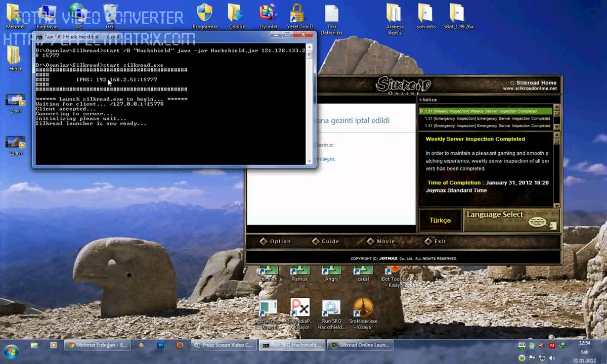Open the Angry shortcut icon

click(x=331, y=275)
